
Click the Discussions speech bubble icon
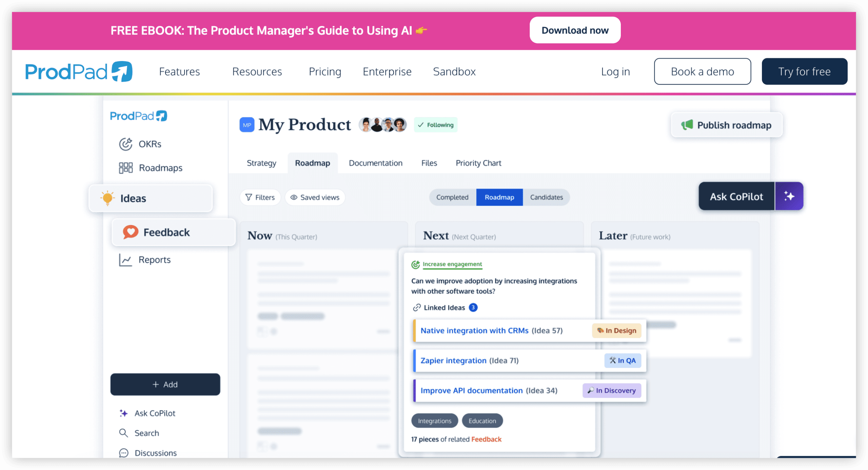[x=123, y=453]
